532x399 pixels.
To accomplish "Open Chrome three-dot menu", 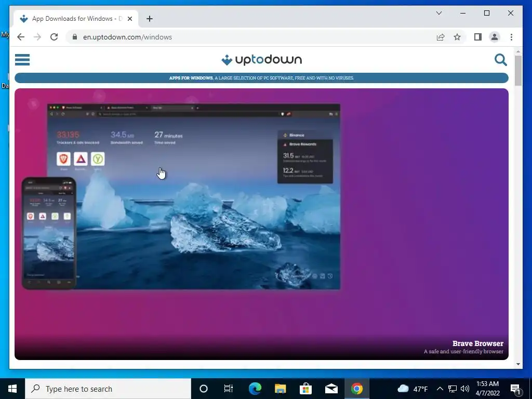I will (x=511, y=37).
